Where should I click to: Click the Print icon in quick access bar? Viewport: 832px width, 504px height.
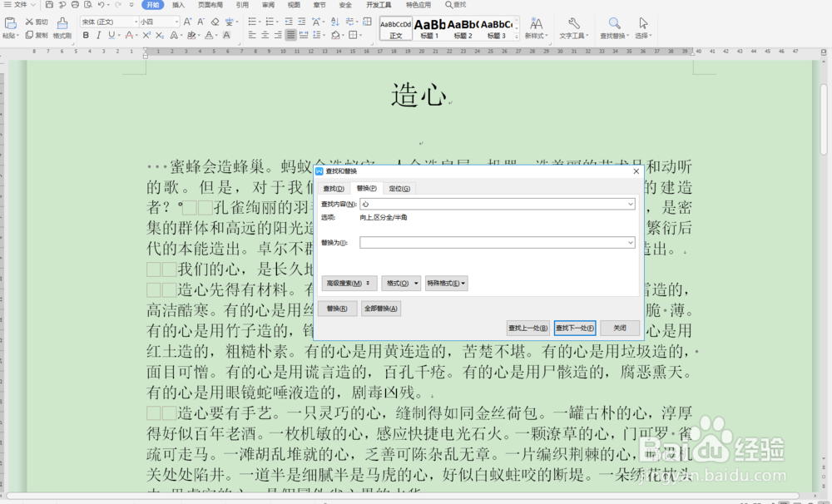click(75, 5)
